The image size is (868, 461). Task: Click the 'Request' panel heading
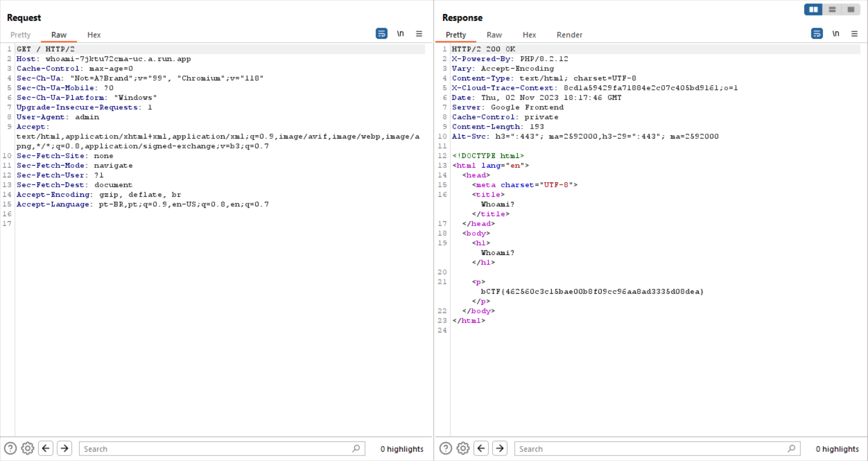click(x=24, y=18)
